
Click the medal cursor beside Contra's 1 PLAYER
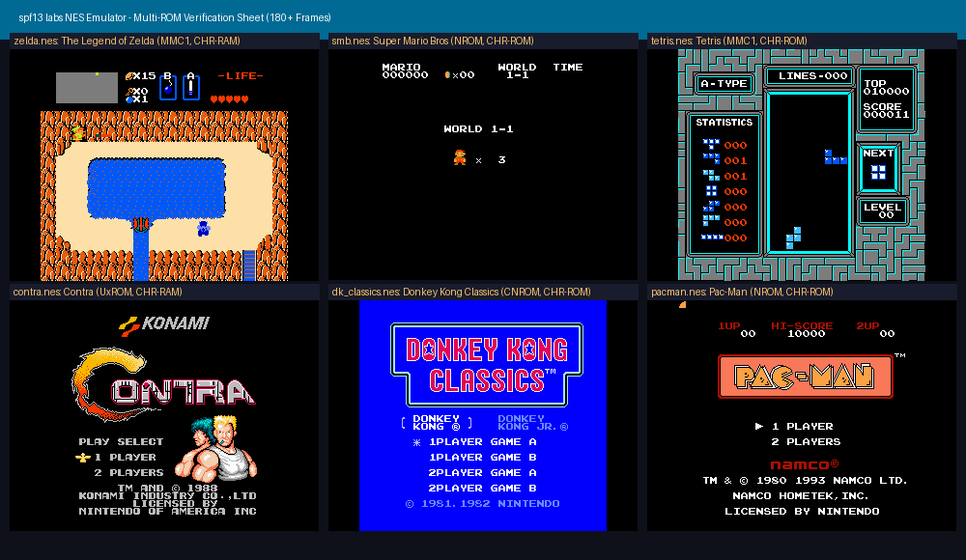point(82,457)
